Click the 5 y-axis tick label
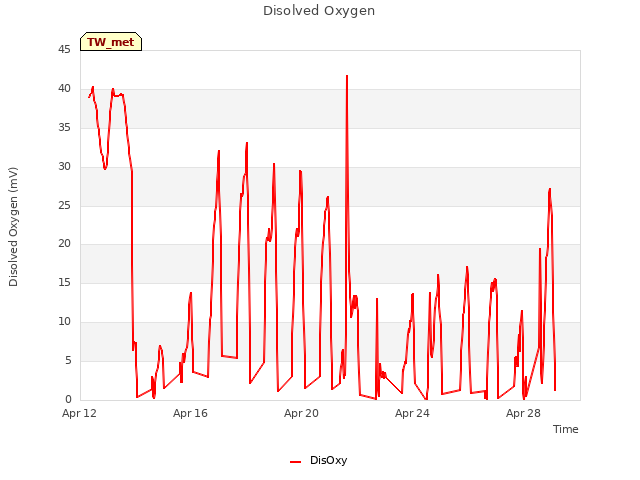Image resolution: width=640 pixels, height=480 pixels. [x=68, y=360]
